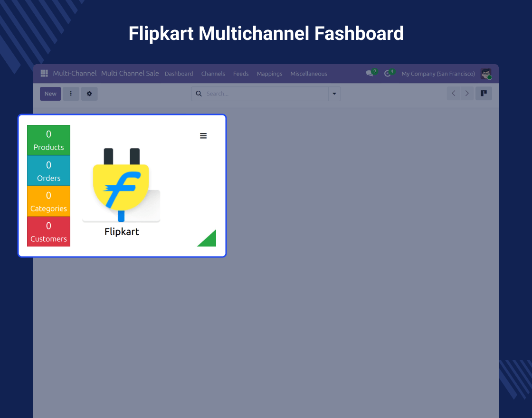Open the apps grid menu icon
Image resolution: width=532 pixels, height=418 pixels.
tap(44, 73)
